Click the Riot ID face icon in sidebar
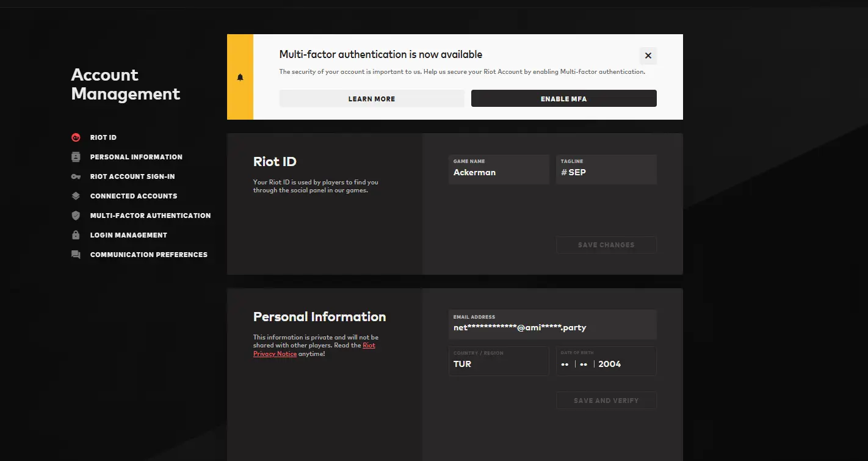 pyautogui.click(x=76, y=137)
